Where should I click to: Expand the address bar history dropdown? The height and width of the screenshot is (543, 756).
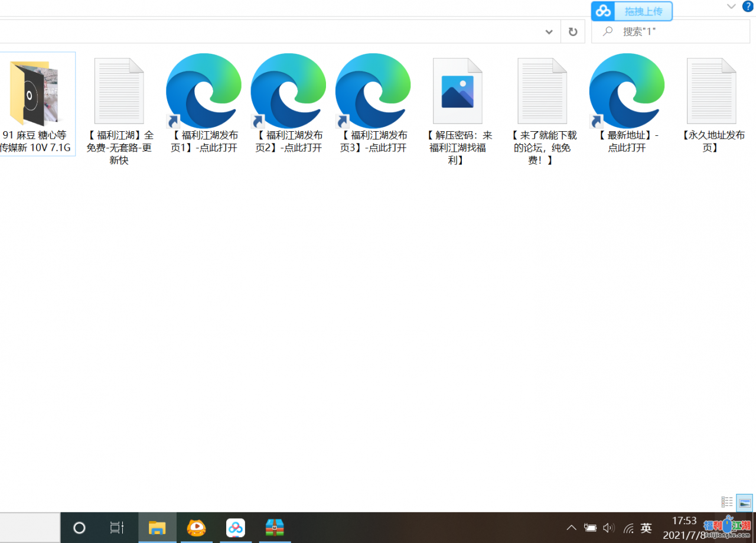tap(549, 32)
